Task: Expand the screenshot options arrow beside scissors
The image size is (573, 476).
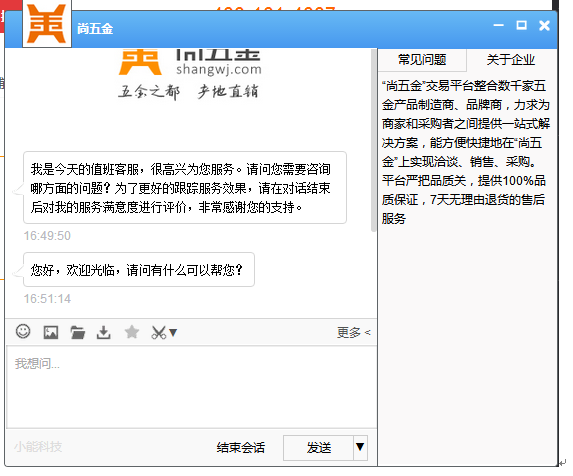Action: point(173,332)
